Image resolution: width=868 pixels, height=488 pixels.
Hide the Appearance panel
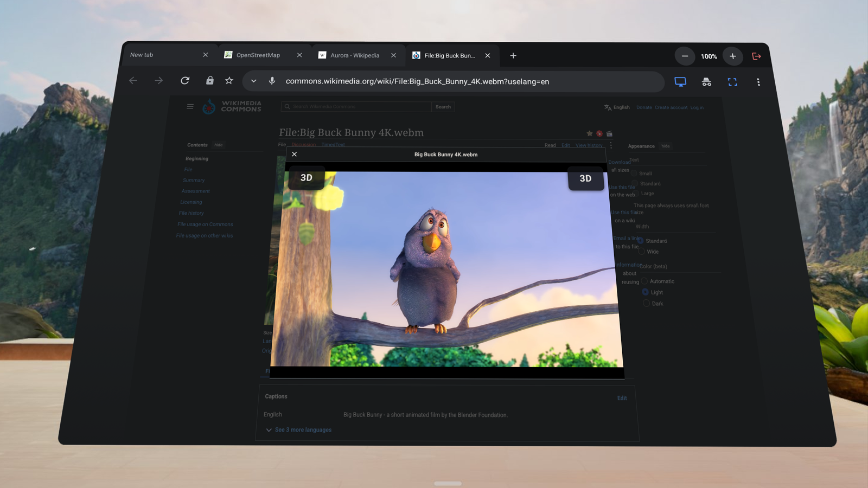666,146
